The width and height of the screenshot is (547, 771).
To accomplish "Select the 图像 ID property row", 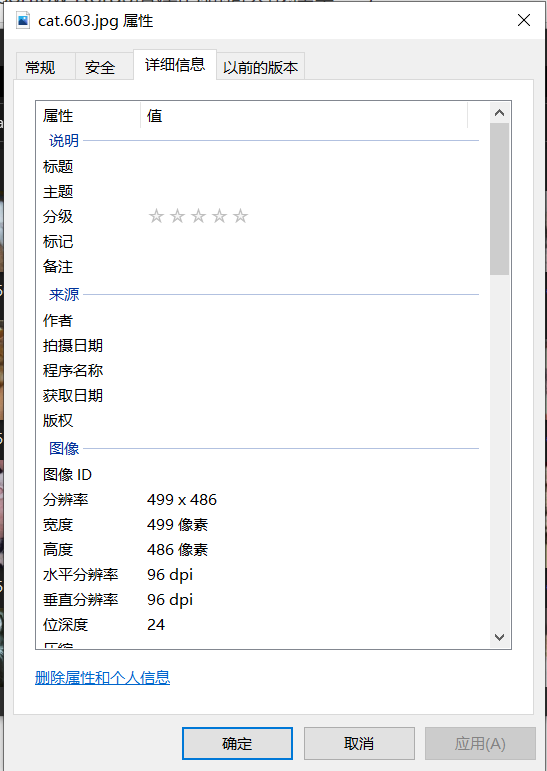I will [x=258, y=475].
